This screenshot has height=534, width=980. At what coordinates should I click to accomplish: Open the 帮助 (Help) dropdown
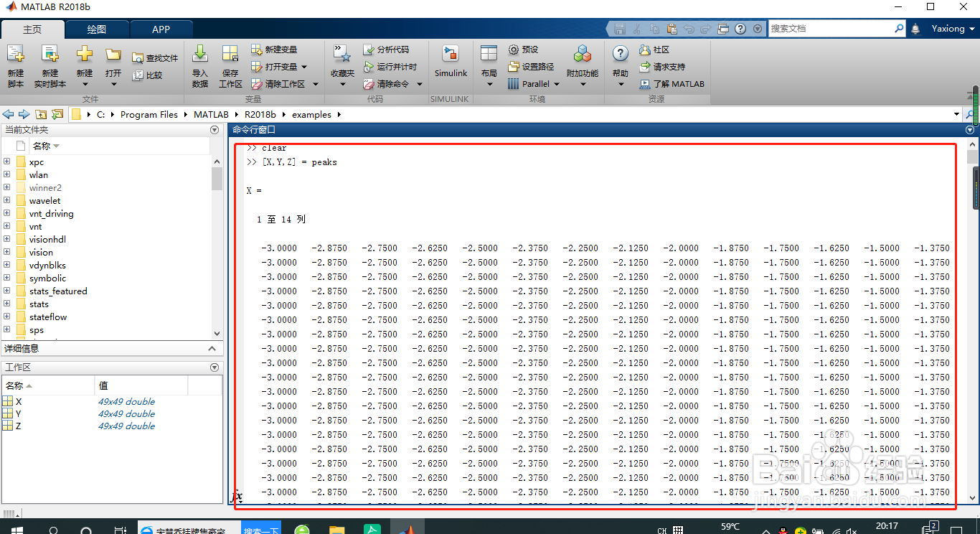[x=621, y=84]
